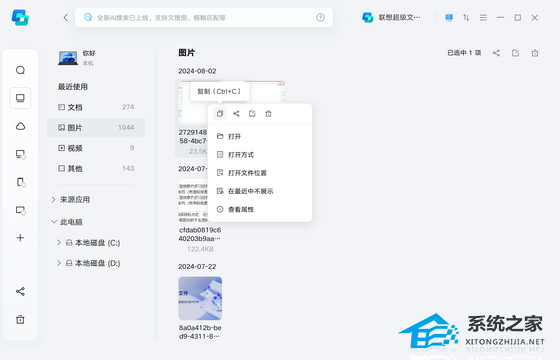This screenshot has width=560, height=360.
Task: Click the 2024-07-22 date label
Action: tap(197, 266)
